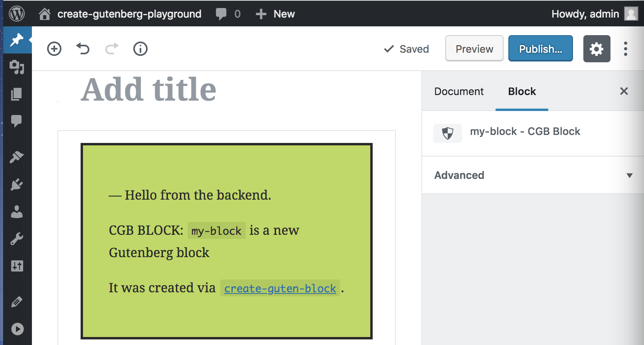Image resolution: width=644 pixels, height=345 pixels.
Task: Open the content structure info icon
Action: (140, 49)
